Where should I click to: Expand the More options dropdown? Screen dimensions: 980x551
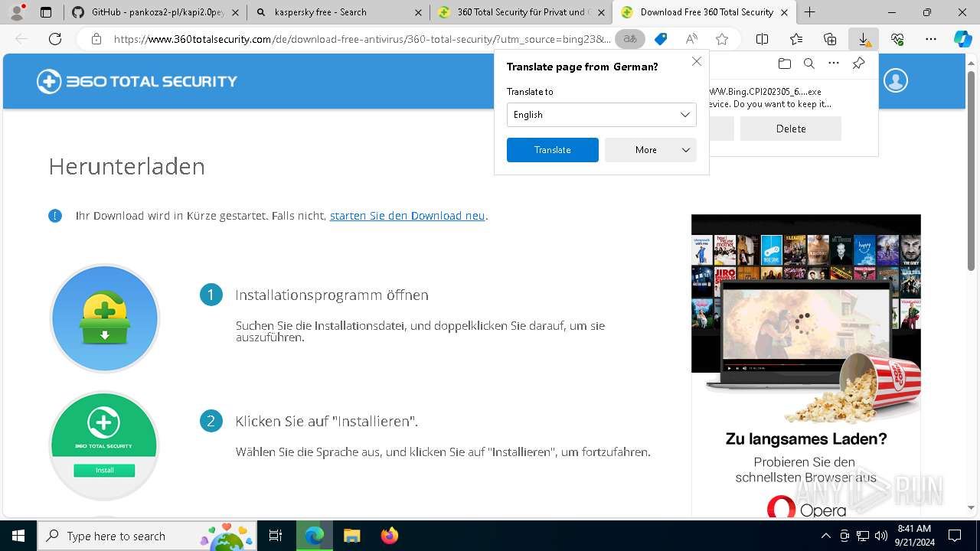point(651,150)
